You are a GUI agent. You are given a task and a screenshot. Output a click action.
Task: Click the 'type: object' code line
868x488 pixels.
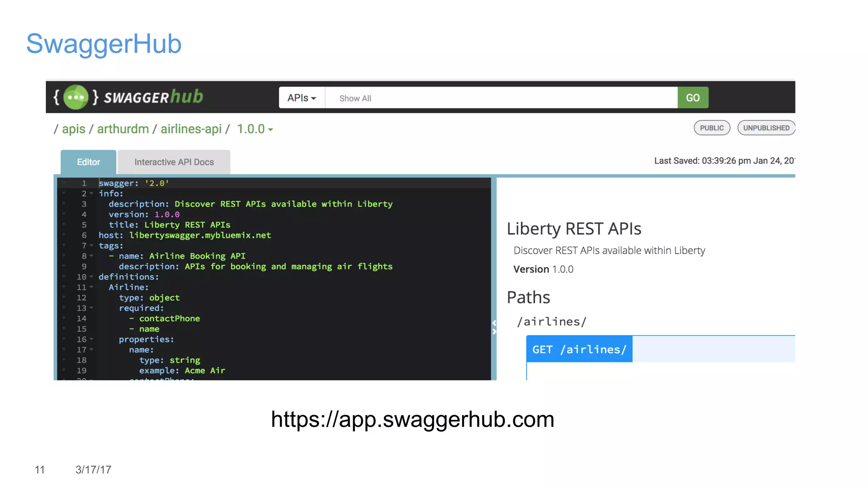click(149, 298)
